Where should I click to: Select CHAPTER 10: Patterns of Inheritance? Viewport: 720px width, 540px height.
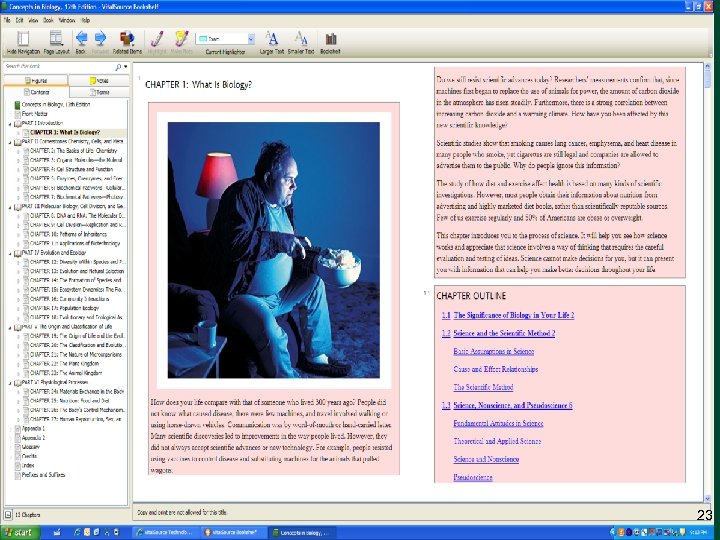point(68,234)
